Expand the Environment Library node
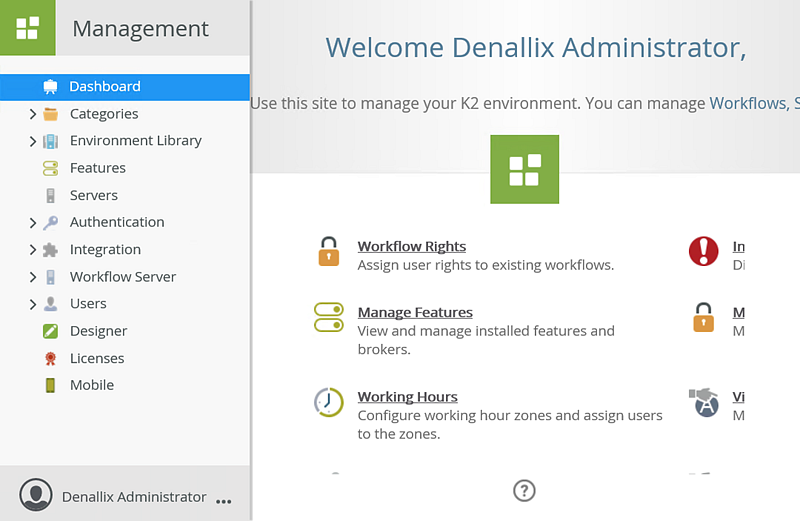The width and height of the screenshot is (800, 521). tap(33, 141)
